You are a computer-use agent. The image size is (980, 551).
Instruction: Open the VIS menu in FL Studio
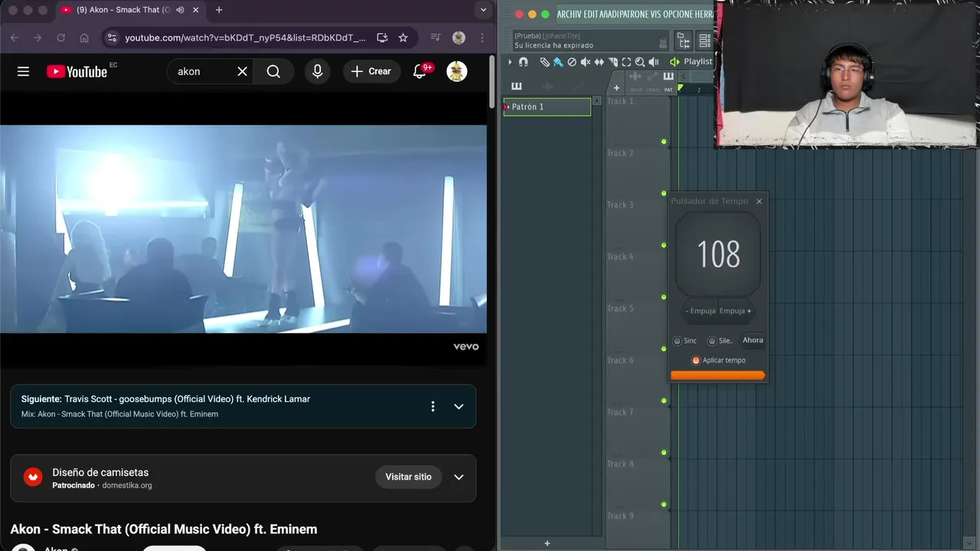(x=657, y=14)
